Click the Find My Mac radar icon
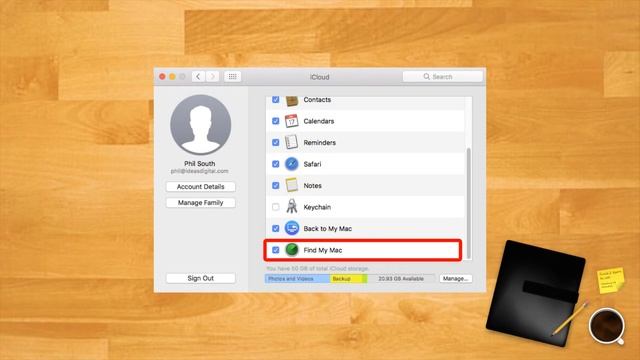The image size is (640, 360). coord(291,250)
